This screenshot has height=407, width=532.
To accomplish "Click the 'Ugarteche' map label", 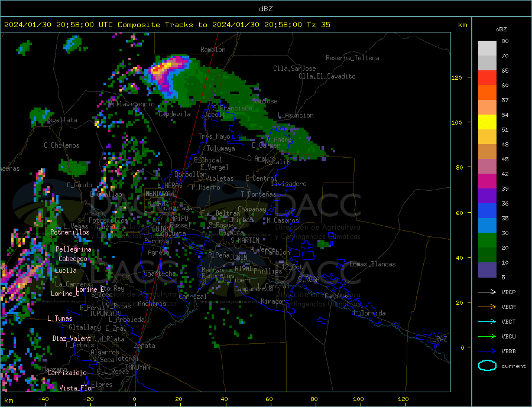I will point(160,273).
